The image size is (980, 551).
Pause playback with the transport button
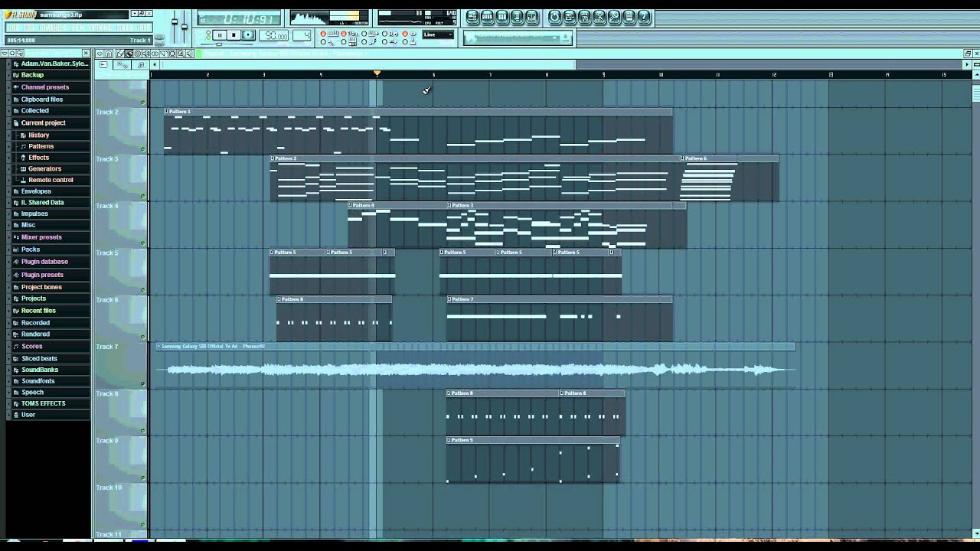pyautogui.click(x=220, y=35)
